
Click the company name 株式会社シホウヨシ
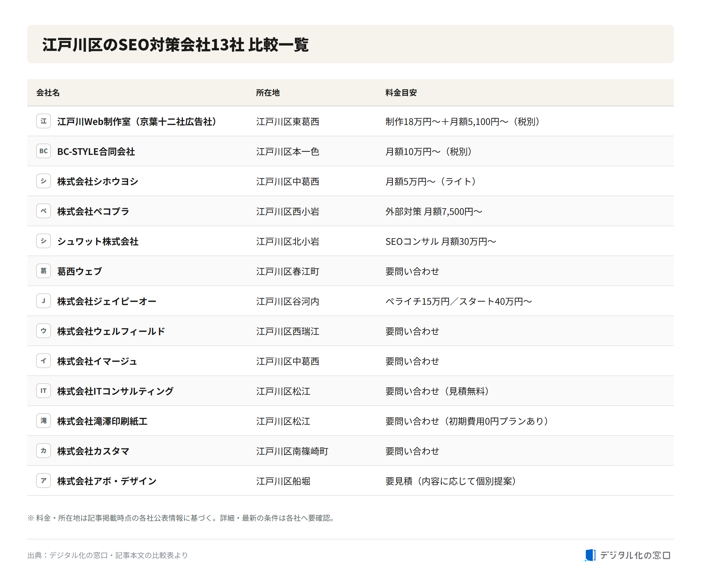coord(98,181)
